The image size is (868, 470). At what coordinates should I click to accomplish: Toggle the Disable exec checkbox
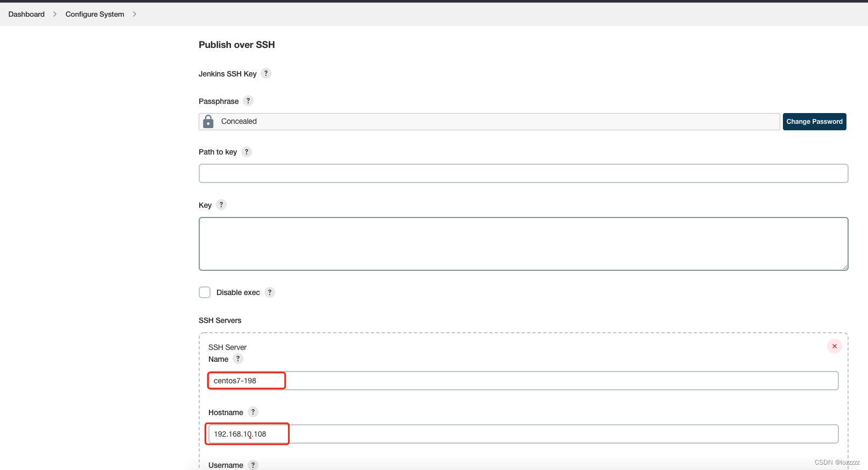click(205, 292)
